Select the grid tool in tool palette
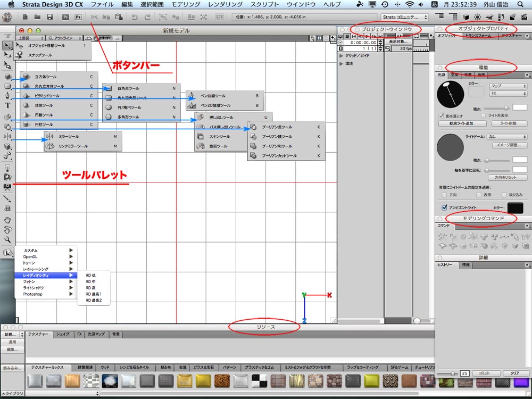The width and height of the screenshot is (532, 399). tap(7, 209)
